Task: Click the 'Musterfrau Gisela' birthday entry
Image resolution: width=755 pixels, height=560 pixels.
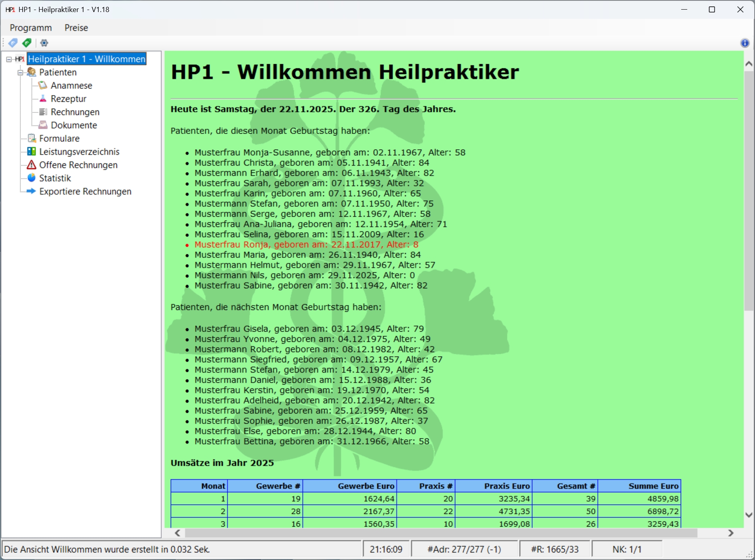Action: (x=309, y=329)
